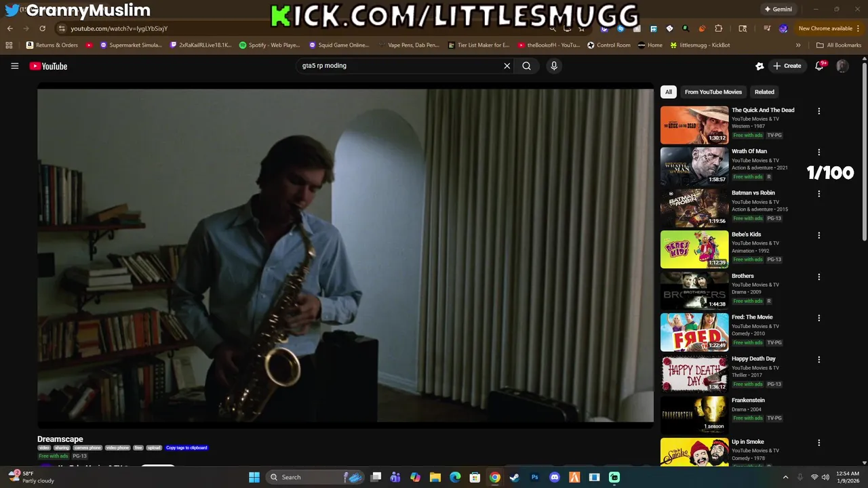Open Spotify - Web Player bookmark
Viewport: 868px width, 488px height.
(x=269, y=45)
